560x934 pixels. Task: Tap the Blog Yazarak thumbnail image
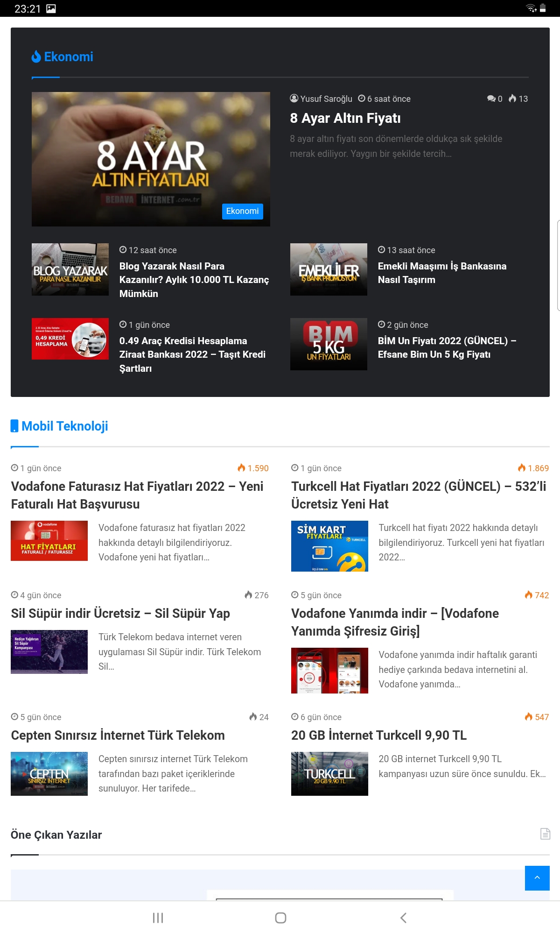(x=70, y=269)
